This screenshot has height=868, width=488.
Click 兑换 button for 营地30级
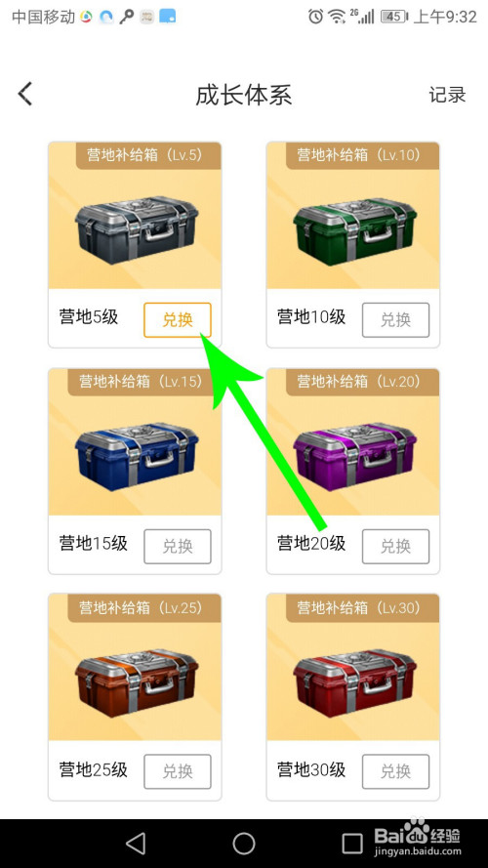pos(395,771)
